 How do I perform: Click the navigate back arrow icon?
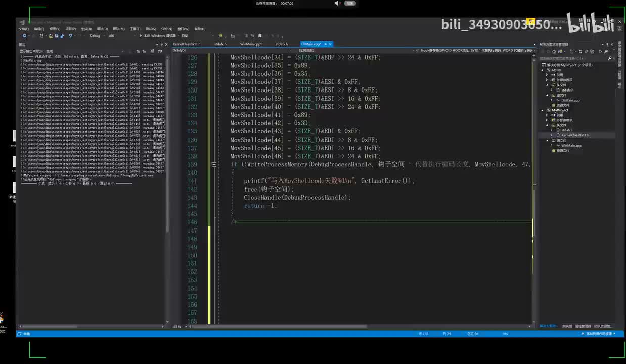coord(24,36)
